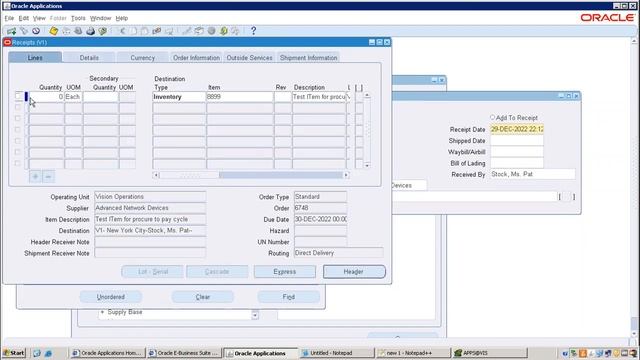
Task: Click the Shipped Date field
Action: coord(517,140)
